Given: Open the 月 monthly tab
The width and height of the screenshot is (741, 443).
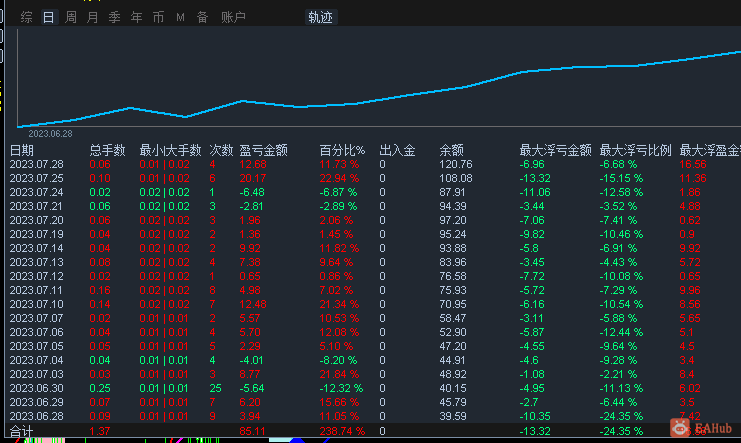Looking at the screenshot, I should tap(93, 17).
